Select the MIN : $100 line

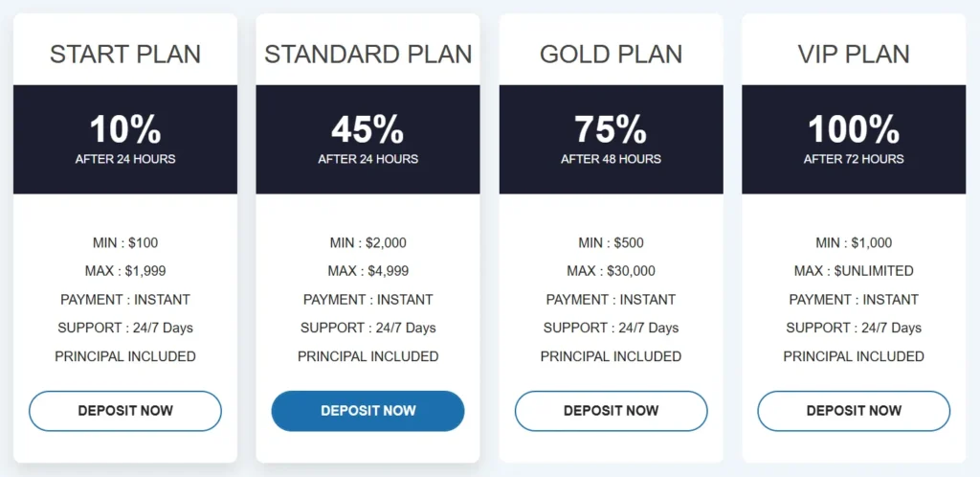(125, 242)
